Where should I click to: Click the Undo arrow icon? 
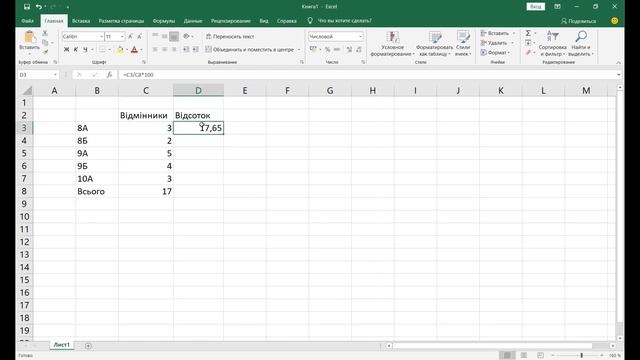38,7
